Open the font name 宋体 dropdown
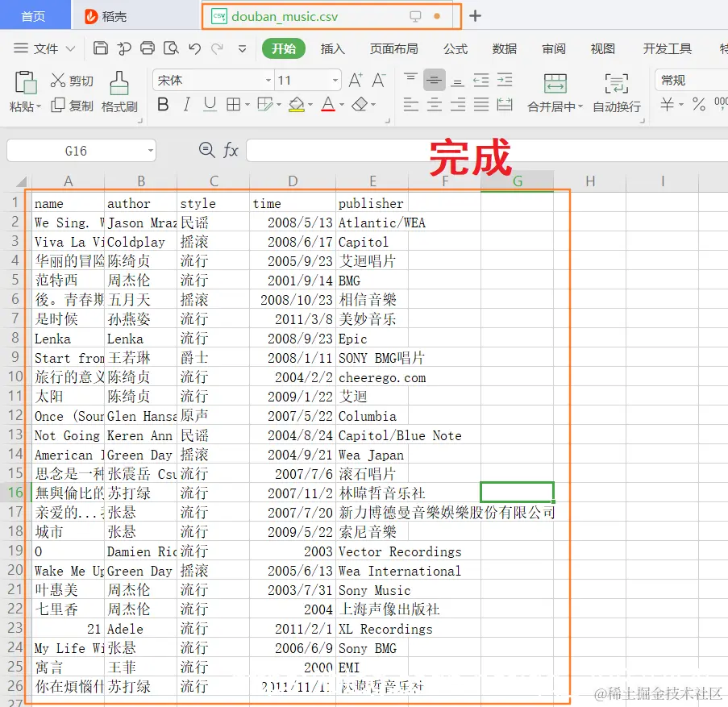Viewport: 728px width, 707px height. (x=268, y=81)
